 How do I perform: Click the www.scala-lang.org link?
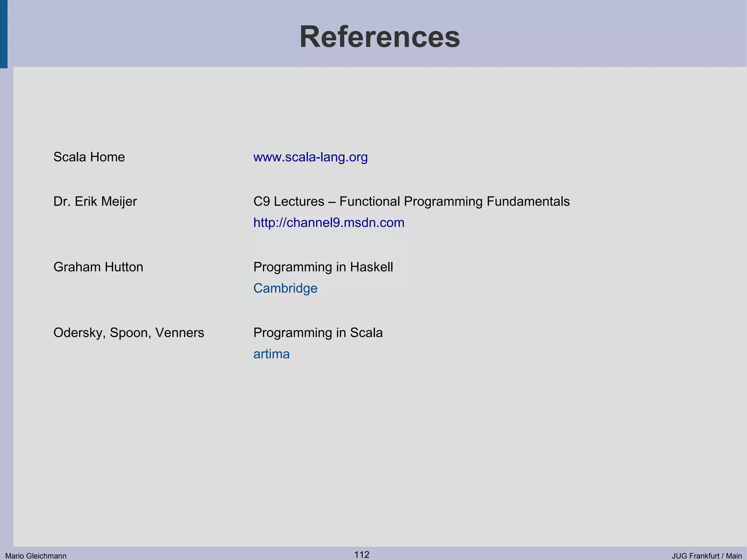click(310, 157)
